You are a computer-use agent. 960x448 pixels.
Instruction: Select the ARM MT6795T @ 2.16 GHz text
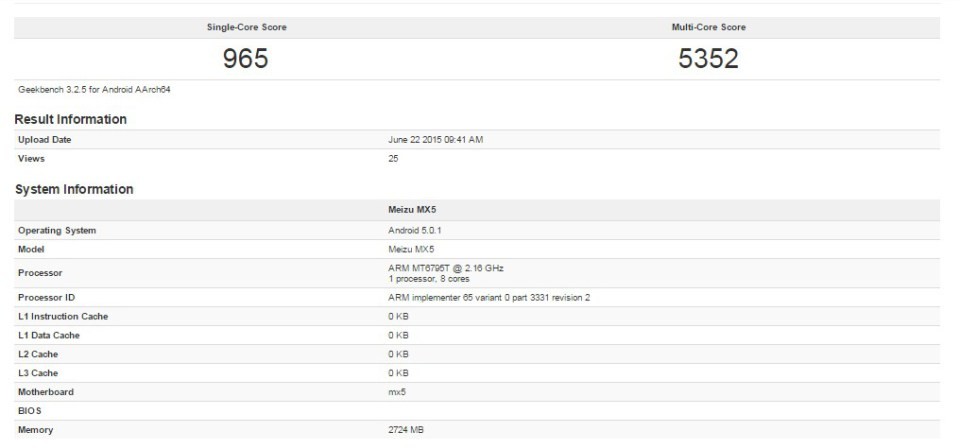pos(446,268)
